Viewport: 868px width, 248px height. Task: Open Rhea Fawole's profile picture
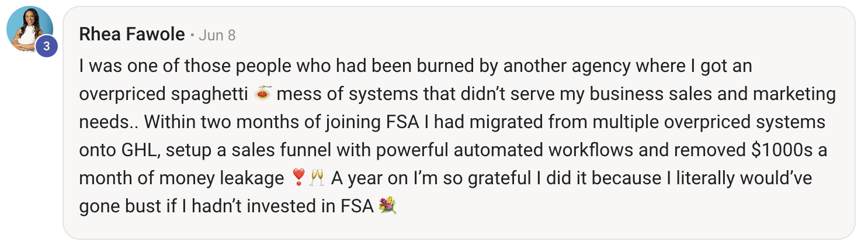pyautogui.click(x=30, y=30)
